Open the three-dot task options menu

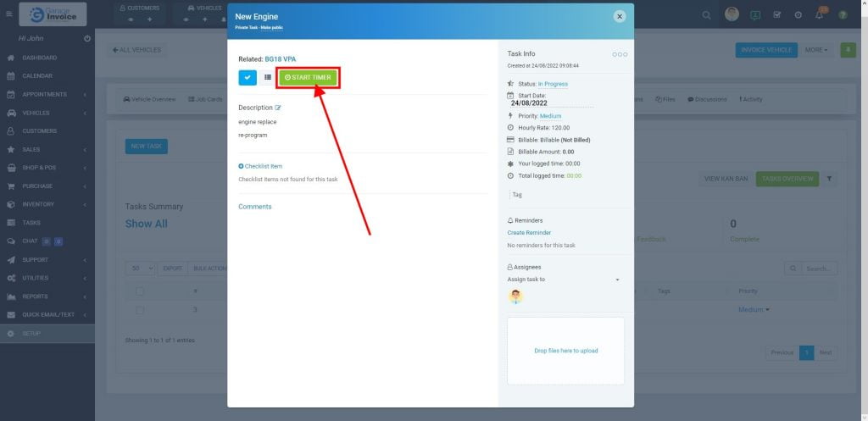[620, 54]
